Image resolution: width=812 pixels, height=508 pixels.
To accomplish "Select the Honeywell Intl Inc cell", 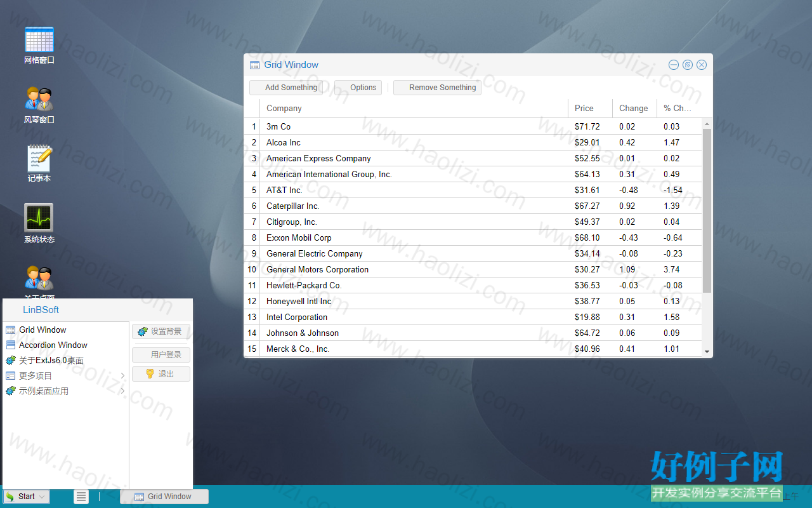I will click(x=414, y=301).
